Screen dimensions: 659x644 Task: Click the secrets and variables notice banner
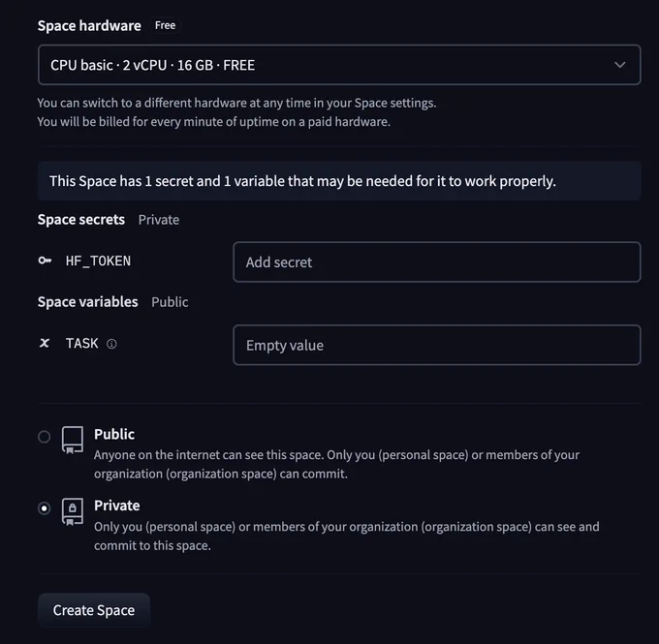coord(339,181)
